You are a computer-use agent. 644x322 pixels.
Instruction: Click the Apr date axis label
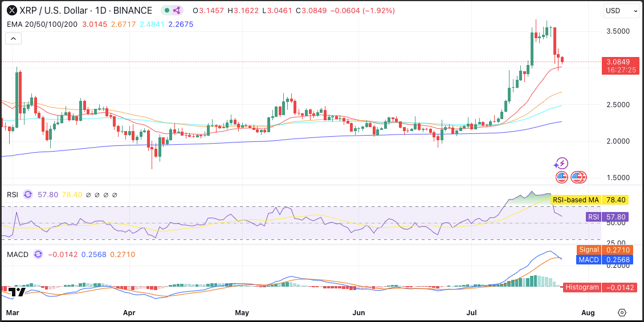point(129,312)
